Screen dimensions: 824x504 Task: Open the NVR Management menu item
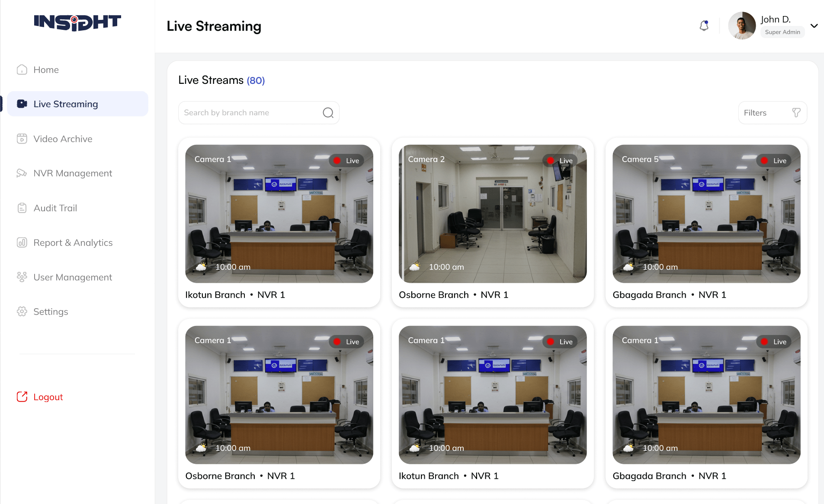[73, 173]
